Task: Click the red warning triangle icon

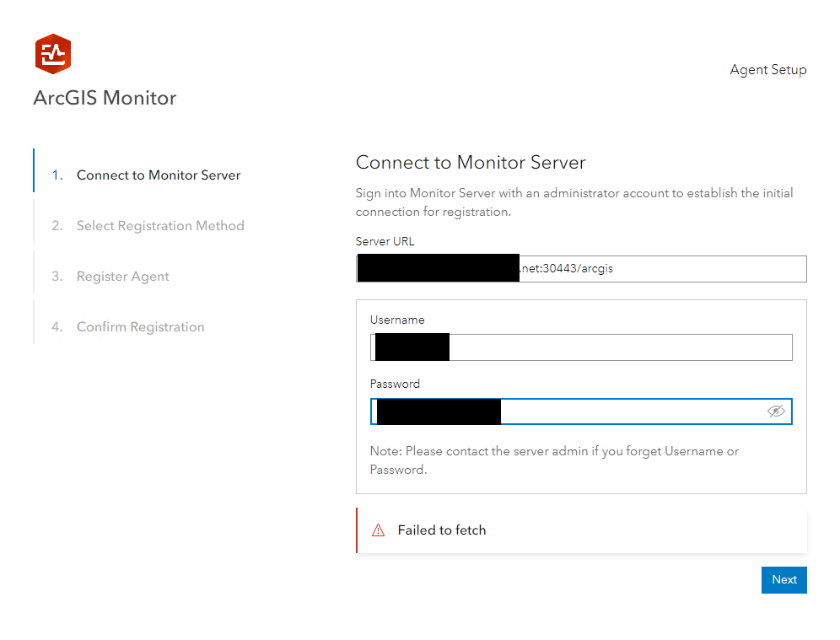Action: click(379, 530)
